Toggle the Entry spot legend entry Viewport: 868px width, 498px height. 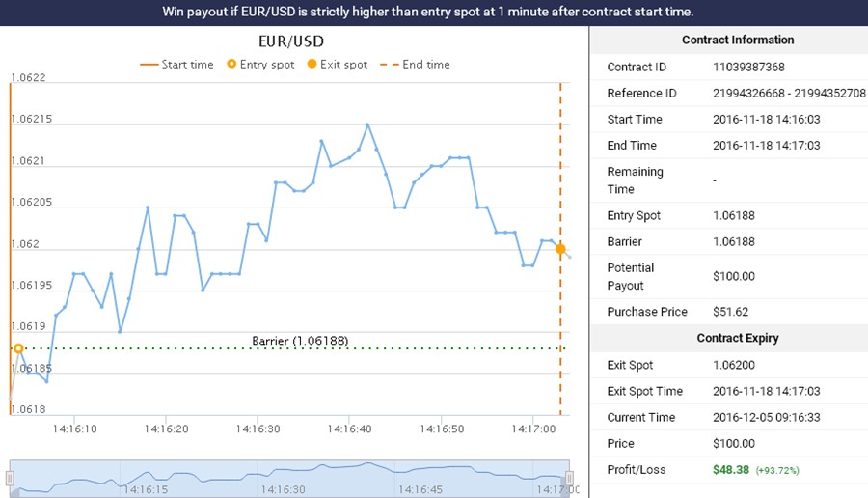pyautogui.click(x=259, y=65)
